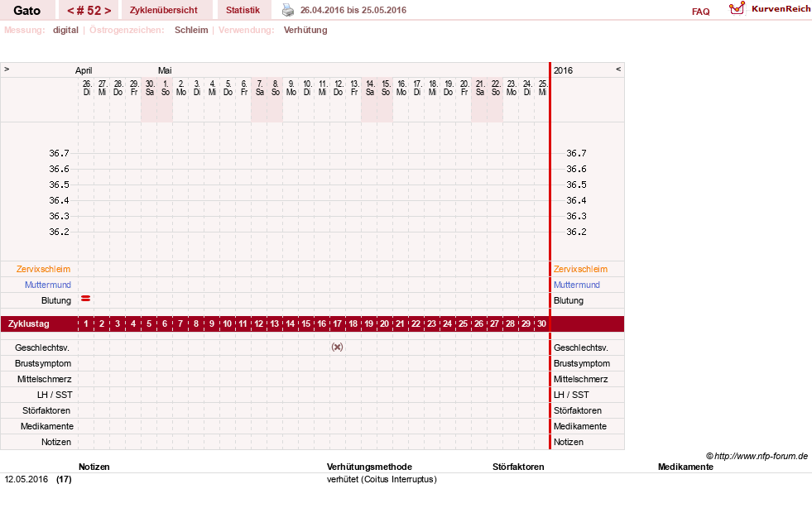This screenshot has height=532, width=812.
Task: Click the intercourse (x) marker on day 17
Action: (x=337, y=347)
